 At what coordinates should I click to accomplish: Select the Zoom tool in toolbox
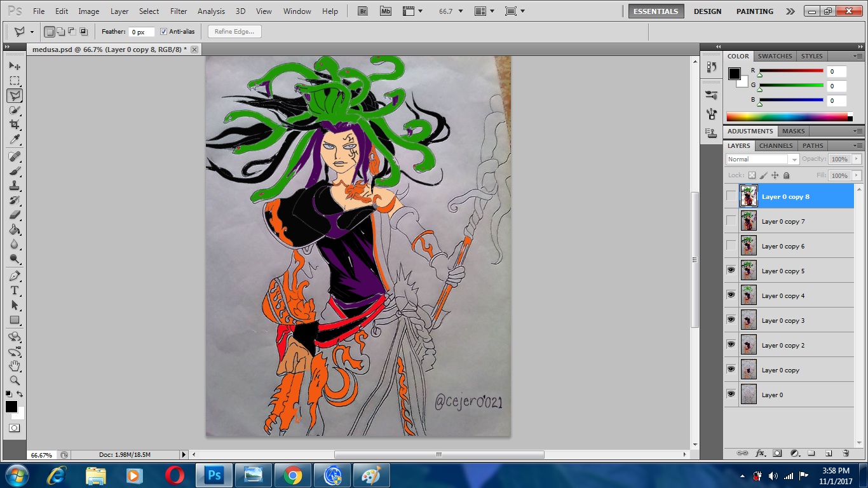[x=15, y=381]
